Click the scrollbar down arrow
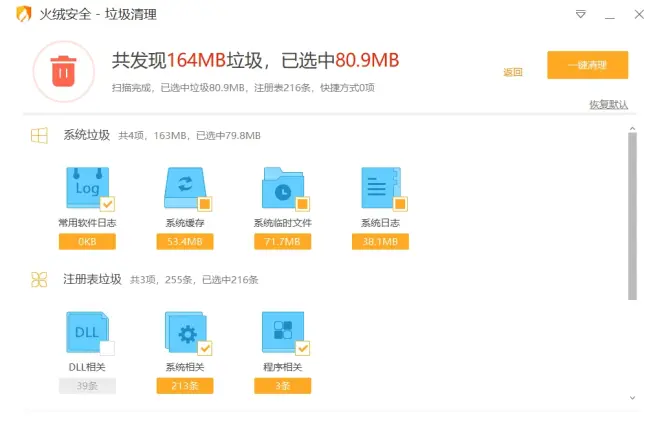The height and width of the screenshot is (432, 660). [632, 397]
